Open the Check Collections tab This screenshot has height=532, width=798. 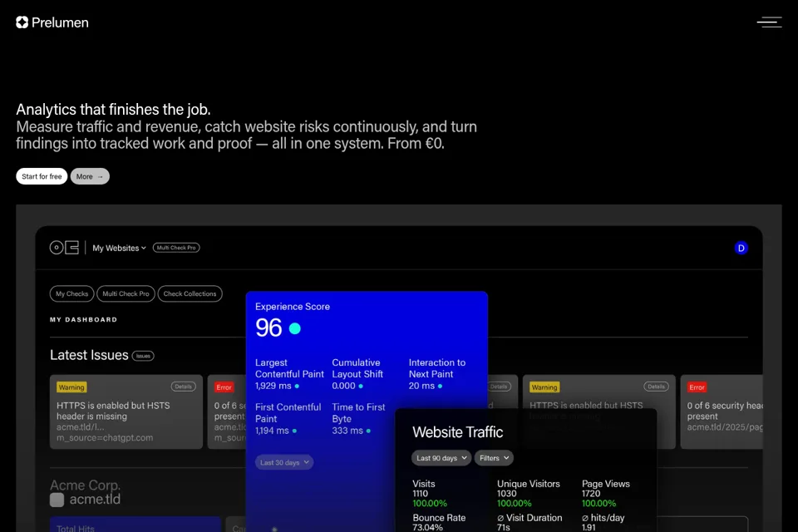coord(190,293)
